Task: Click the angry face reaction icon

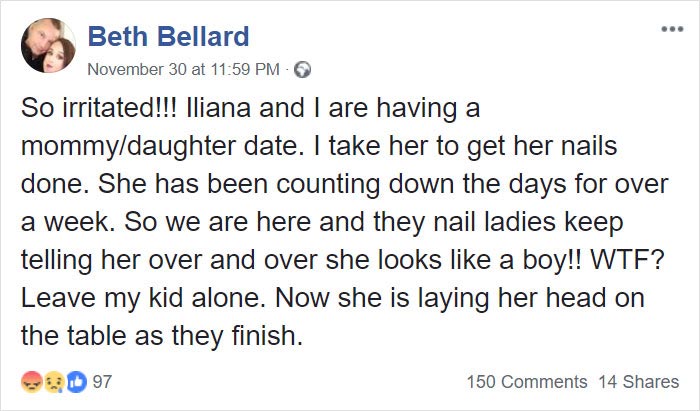Action: [x=32, y=381]
